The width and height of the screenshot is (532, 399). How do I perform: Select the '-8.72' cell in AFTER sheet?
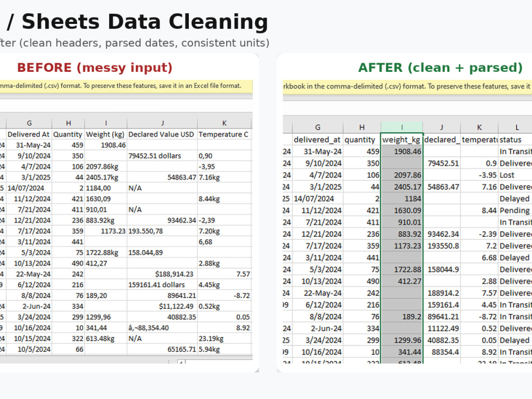479,317
